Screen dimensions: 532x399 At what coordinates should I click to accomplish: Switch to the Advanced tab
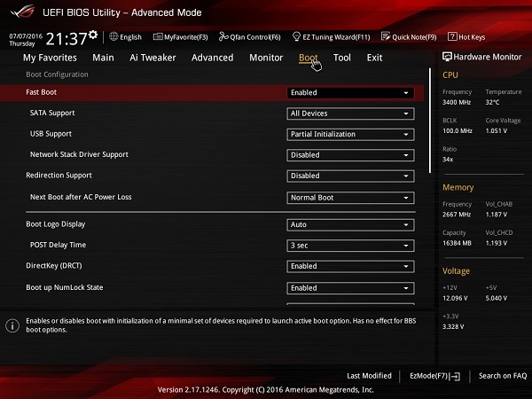[x=213, y=58]
